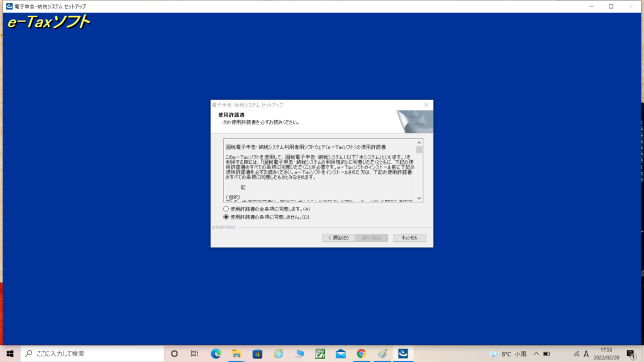
Task: Agree to all license terms radio button
Action: (x=226, y=209)
